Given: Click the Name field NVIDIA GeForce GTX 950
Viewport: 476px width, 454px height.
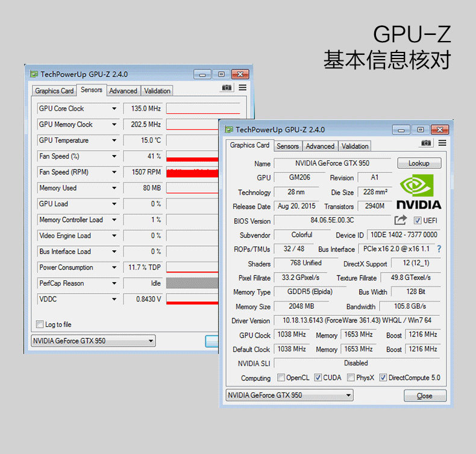Looking at the screenshot, I should 332,163.
